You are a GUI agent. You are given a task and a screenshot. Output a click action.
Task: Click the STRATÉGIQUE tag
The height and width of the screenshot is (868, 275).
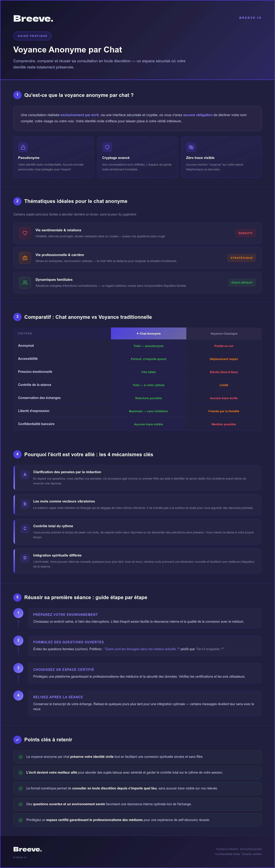pyautogui.click(x=242, y=258)
